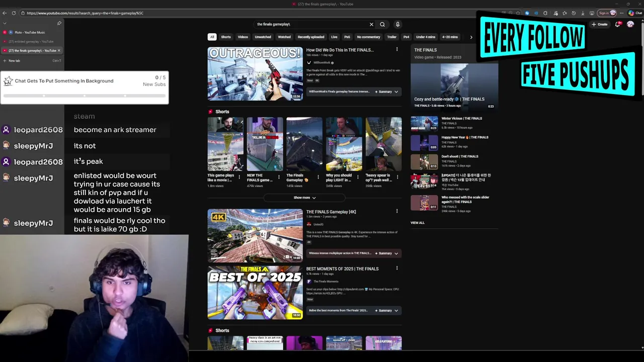The height and width of the screenshot is (362, 644).
Task: Open options for BEST MOMENTS OF 2025
Action: 397,268
